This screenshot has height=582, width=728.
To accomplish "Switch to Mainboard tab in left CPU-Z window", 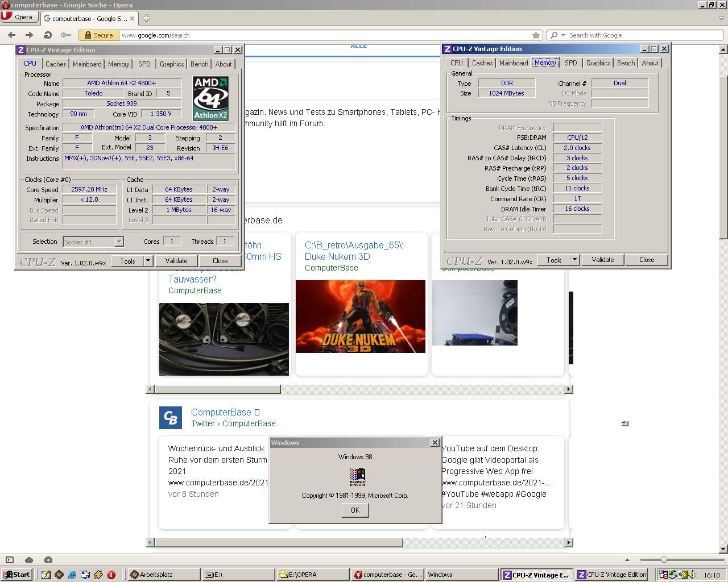I will pyautogui.click(x=87, y=64).
